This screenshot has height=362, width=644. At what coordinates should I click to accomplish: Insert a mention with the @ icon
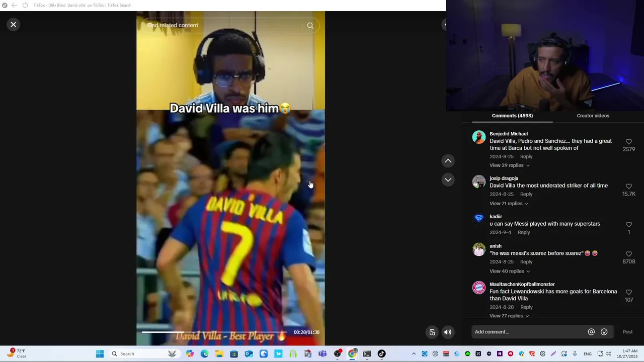pos(591,332)
